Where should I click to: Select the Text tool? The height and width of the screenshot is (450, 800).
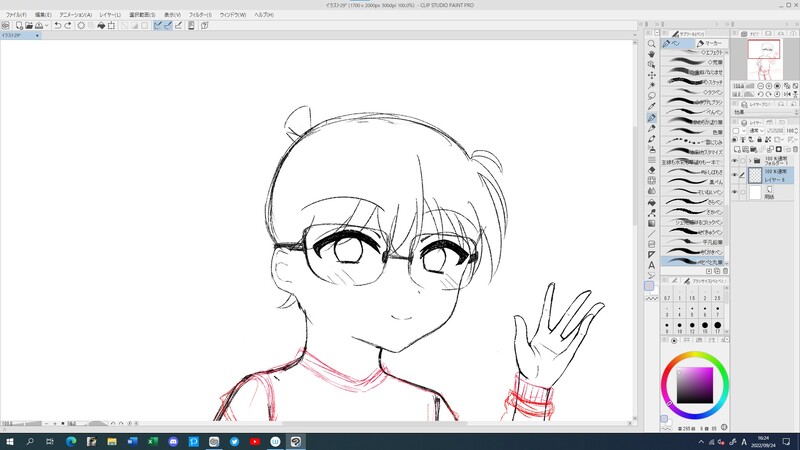652,265
